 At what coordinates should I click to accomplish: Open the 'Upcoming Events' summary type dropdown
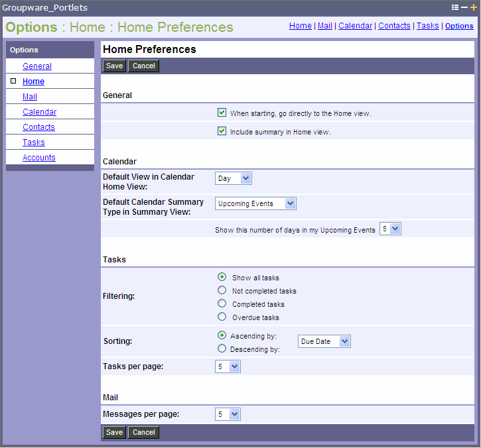click(x=255, y=203)
